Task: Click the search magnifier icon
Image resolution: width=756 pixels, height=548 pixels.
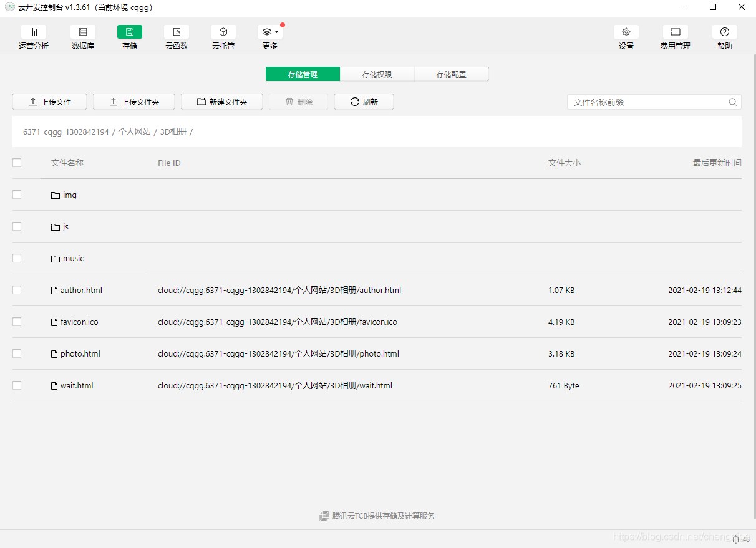Action: (x=733, y=102)
